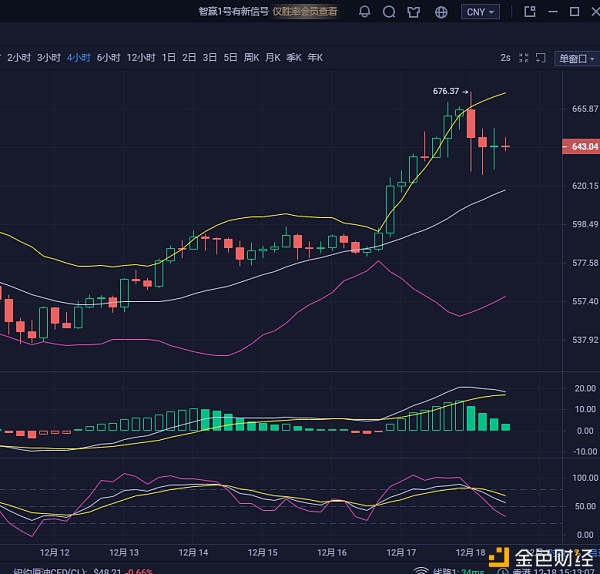
Task: Select the 1日 timeframe tab
Action: [x=169, y=58]
